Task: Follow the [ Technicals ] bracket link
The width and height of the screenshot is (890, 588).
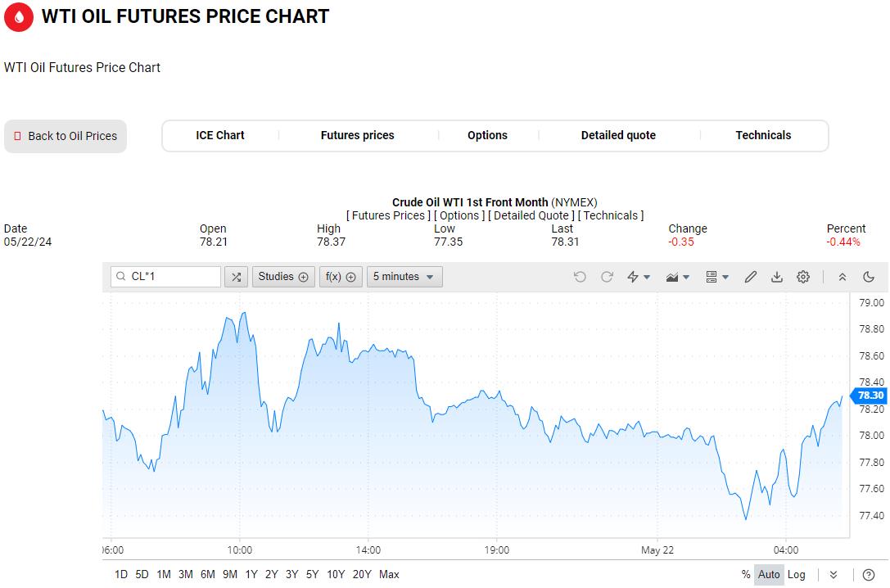Action: point(611,215)
